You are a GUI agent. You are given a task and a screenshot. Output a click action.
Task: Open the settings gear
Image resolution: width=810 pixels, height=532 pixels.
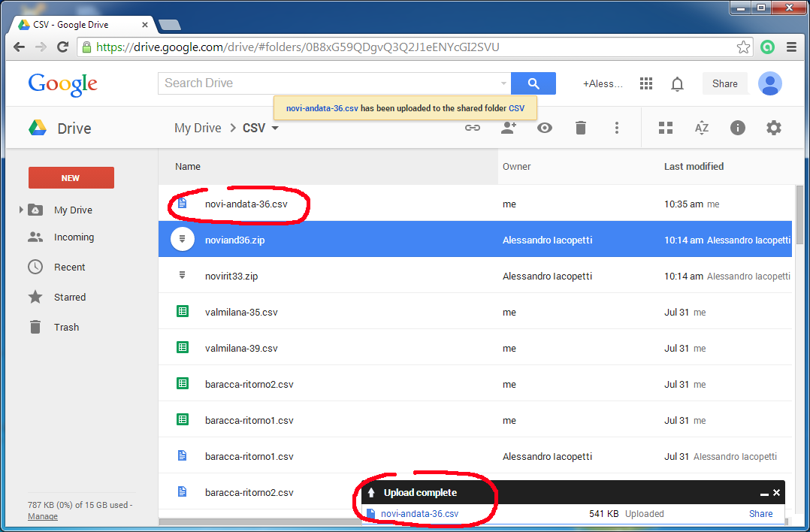pyautogui.click(x=773, y=128)
